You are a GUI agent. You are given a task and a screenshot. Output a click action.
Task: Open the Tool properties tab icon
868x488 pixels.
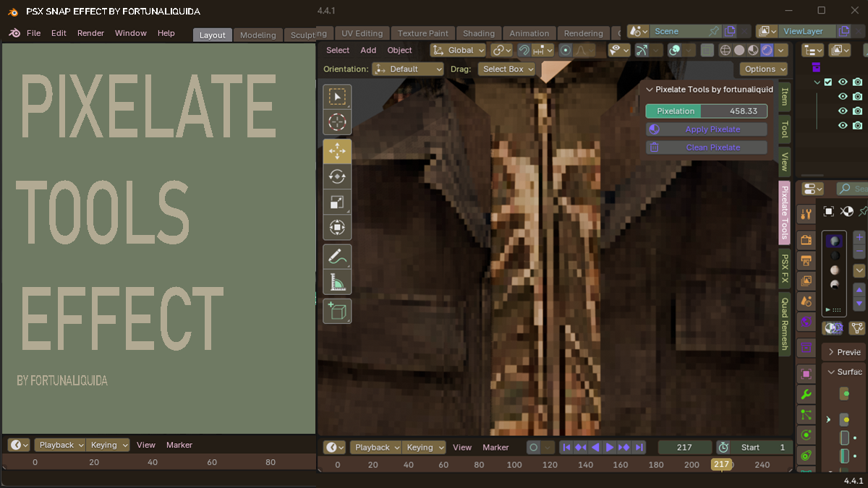(x=806, y=214)
